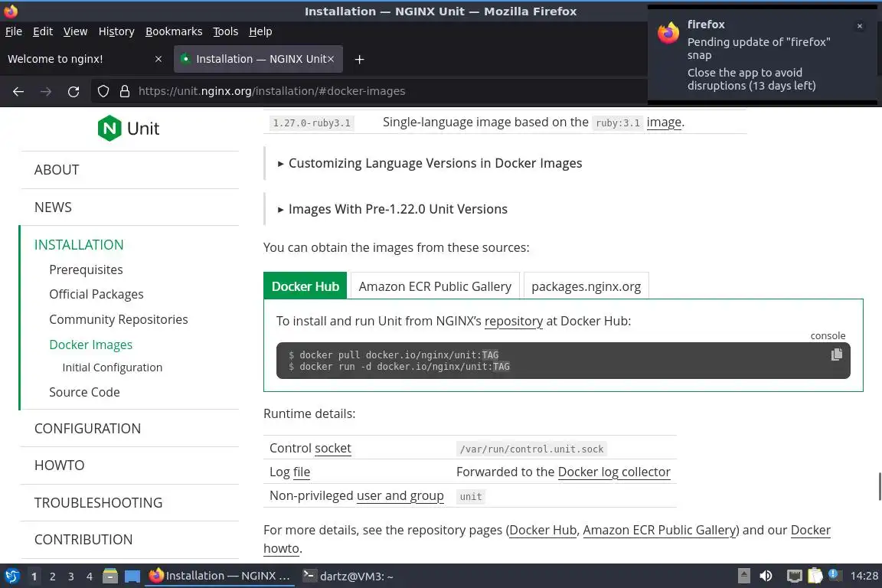Go to Official Packages in the sidebar

[96, 294]
